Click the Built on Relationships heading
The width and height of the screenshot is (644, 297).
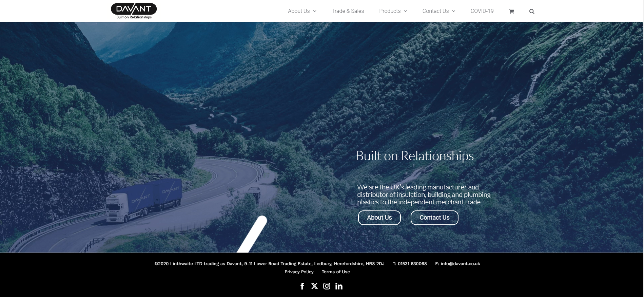click(415, 156)
